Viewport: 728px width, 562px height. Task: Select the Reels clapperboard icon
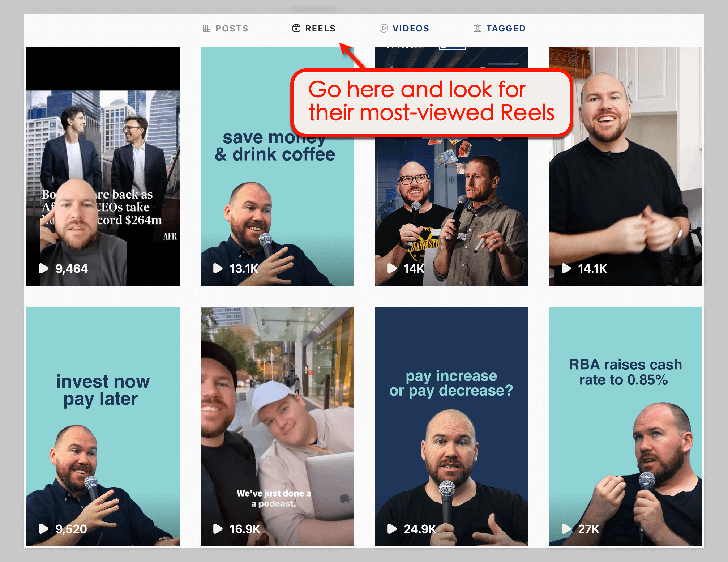(x=296, y=28)
